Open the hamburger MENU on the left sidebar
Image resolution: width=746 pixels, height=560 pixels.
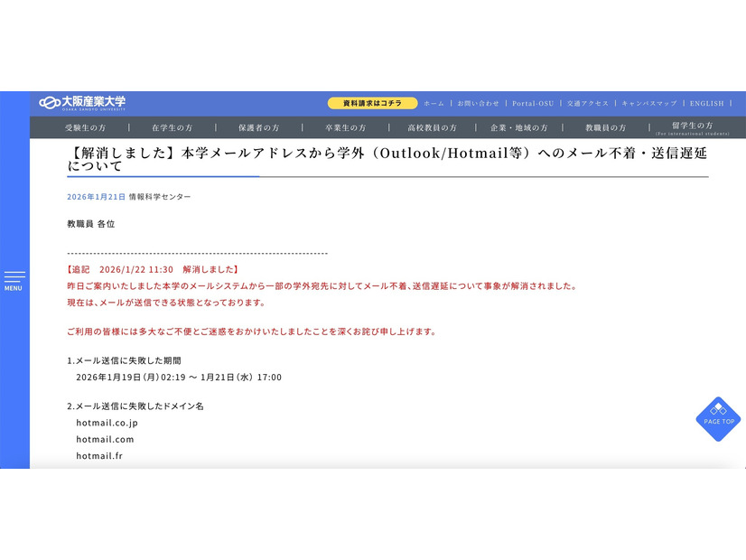(13, 280)
